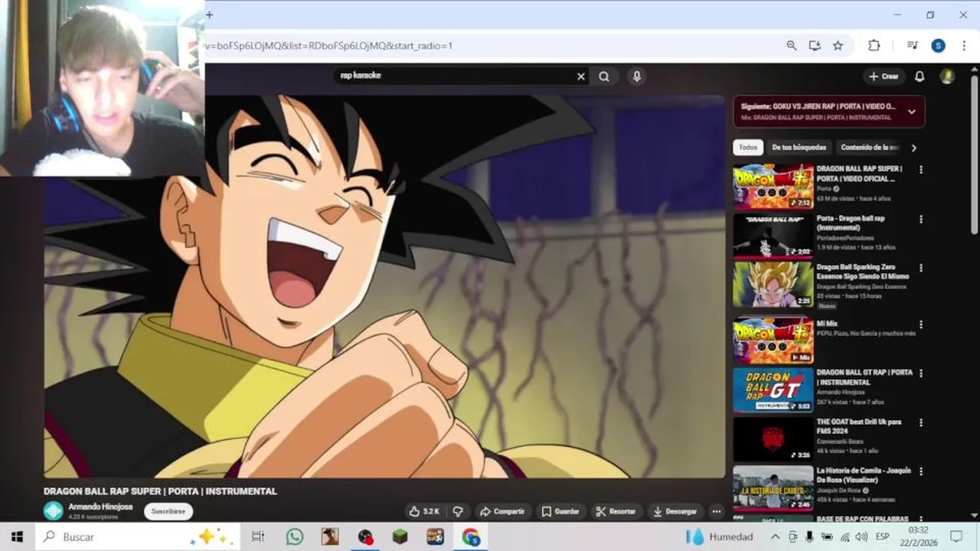Open WhatsApp from the taskbar

pos(295,536)
